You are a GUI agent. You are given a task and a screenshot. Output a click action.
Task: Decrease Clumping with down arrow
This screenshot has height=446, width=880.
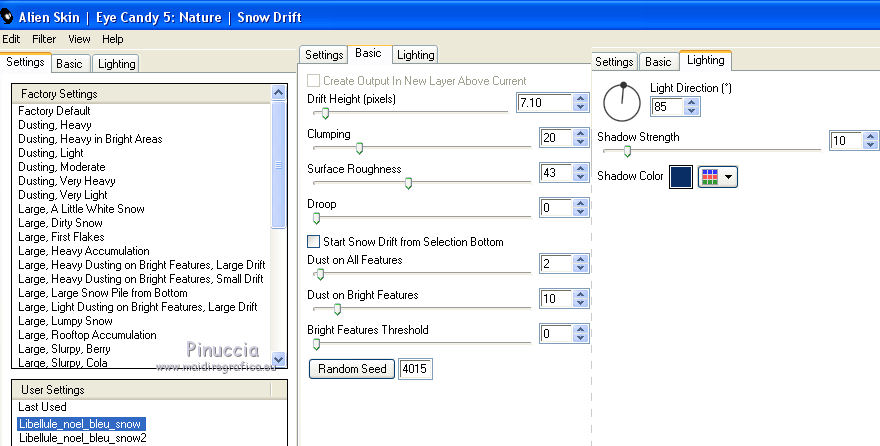click(x=581, y=142)
